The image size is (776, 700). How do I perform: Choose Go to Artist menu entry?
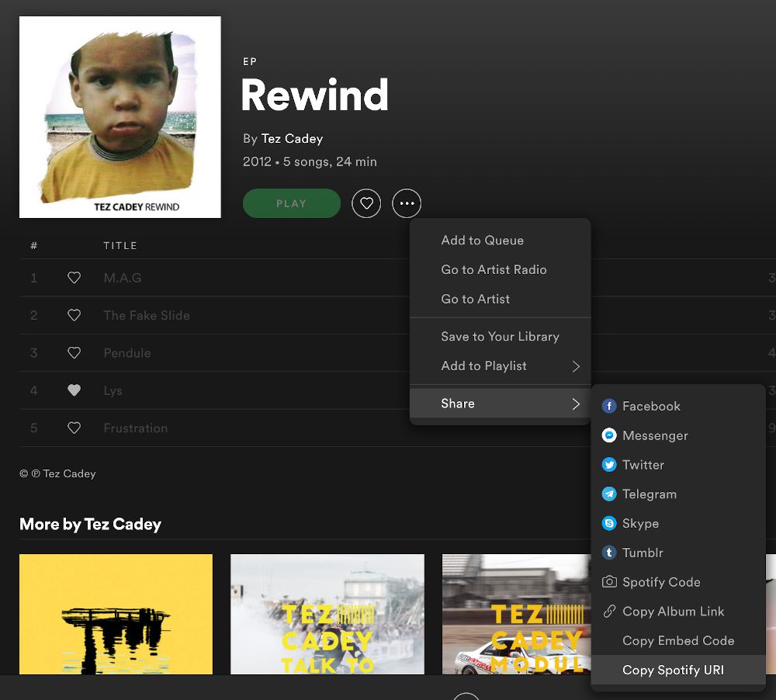(501, 299)
